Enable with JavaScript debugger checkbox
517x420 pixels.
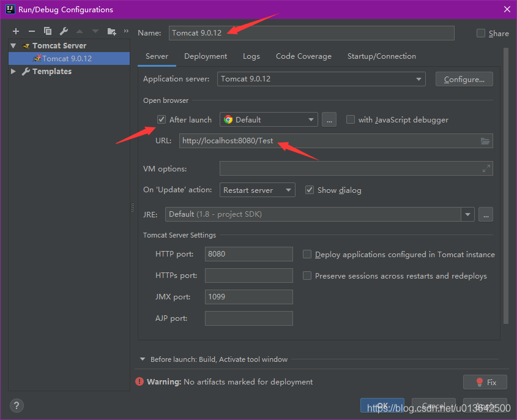(351, 119)
